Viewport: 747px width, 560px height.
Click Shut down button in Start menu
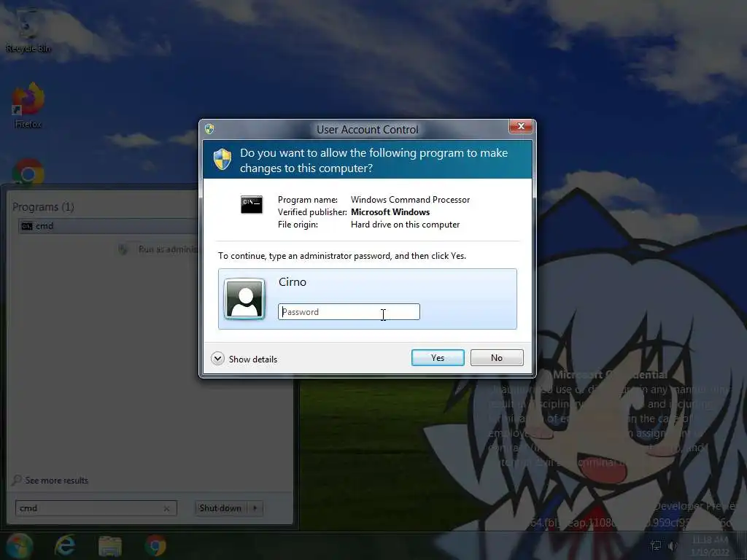(220, 508)
